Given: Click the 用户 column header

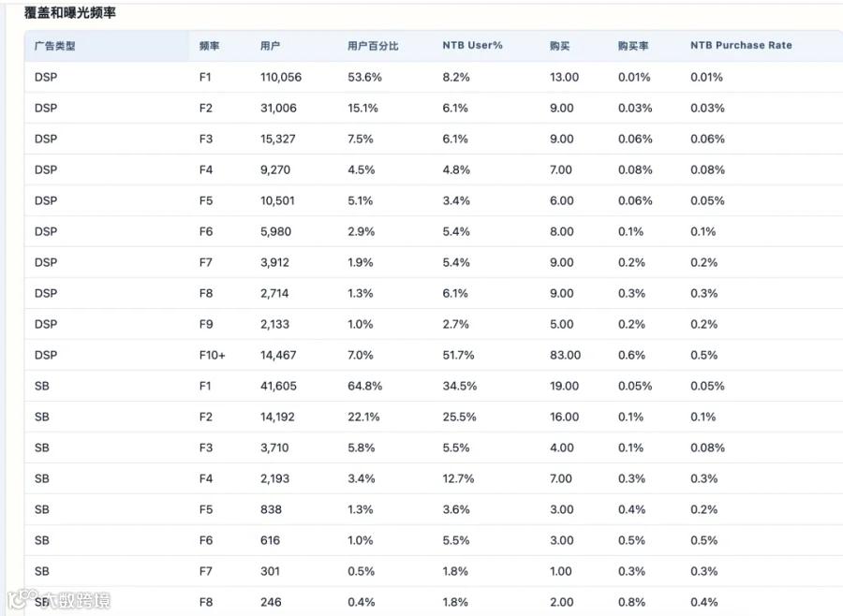Looking at the screenshot, I should 270,46.
